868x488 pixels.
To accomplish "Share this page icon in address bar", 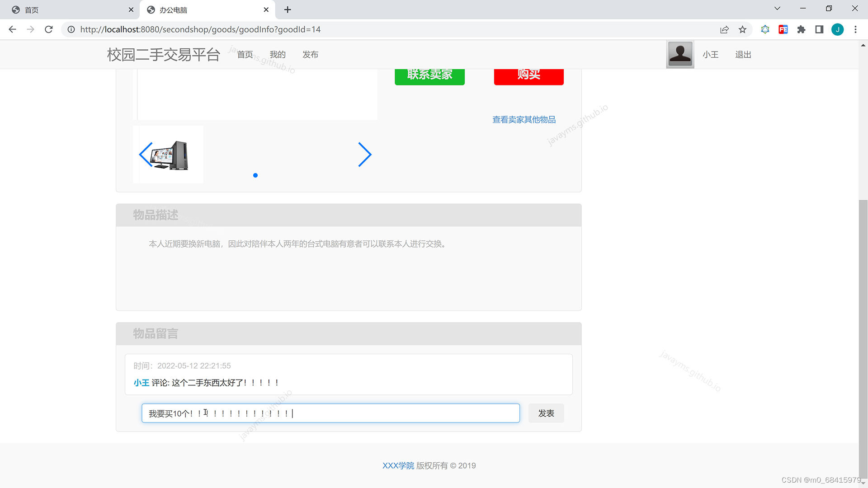I will coord(724,29).
